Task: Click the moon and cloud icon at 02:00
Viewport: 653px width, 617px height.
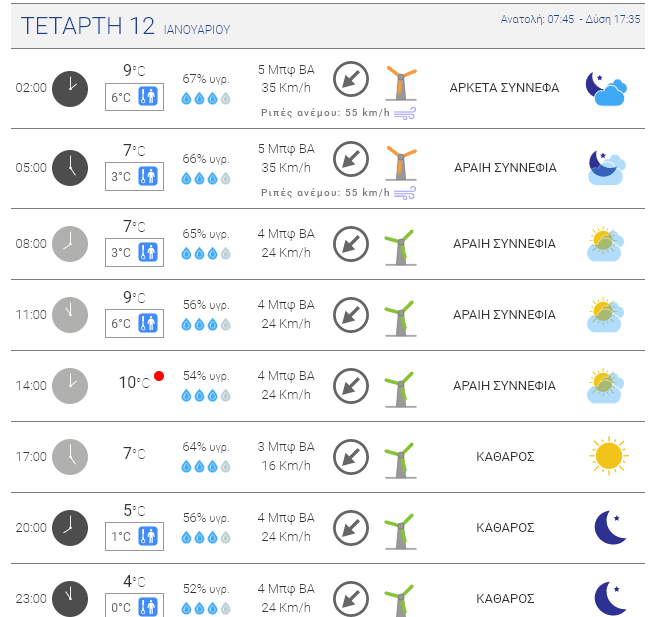Action: (606, 89)
